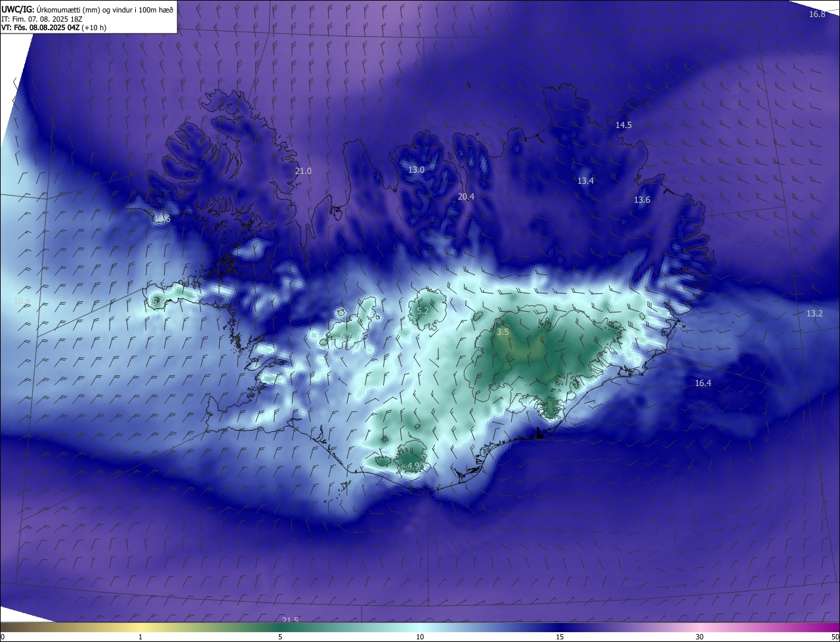This screenshot has height=642, width=840.
Task: Click the 6.2 value label
Action: (346, 337)
